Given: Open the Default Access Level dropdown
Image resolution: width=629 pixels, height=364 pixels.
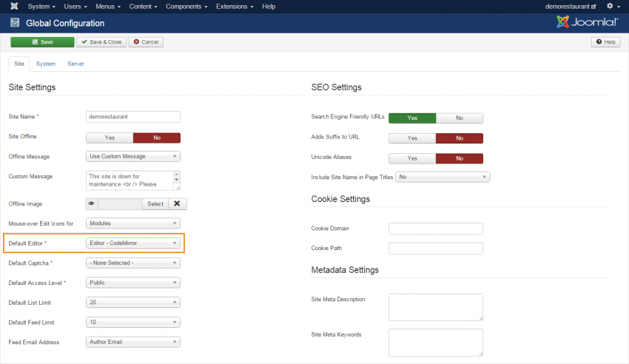Looking at the screenshot, I should tap(133, 283).
